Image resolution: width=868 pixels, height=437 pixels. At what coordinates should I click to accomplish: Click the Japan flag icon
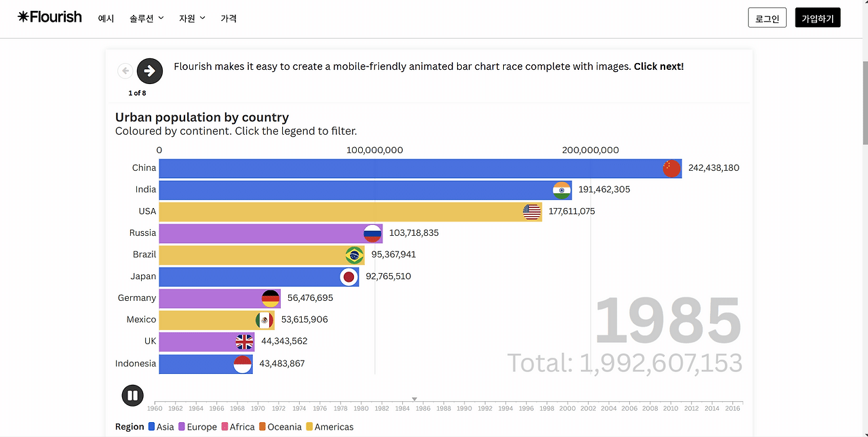tap(349, 276)
